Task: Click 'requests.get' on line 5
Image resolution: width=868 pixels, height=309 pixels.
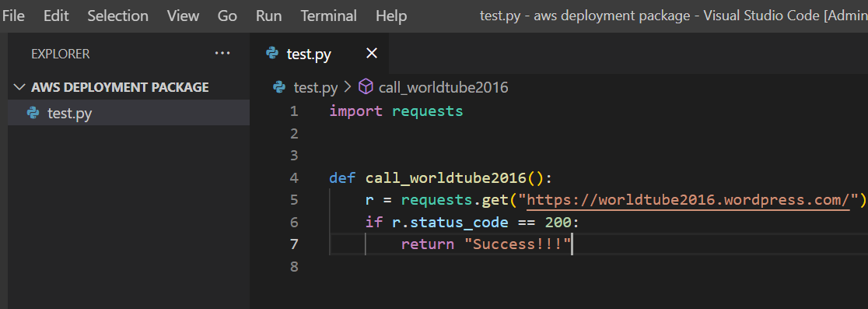Action: coord(454,201)
